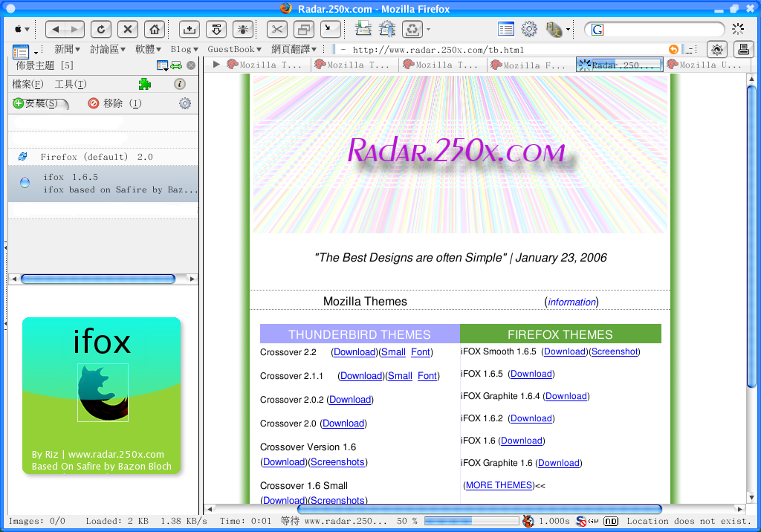Open the 新聞 bookmarks dropdown
Screen dimensions: 761x532
(x=68, y=50)
